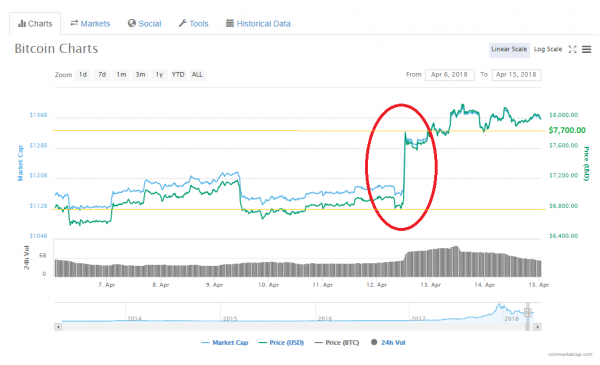Screen dimensions: 600x365
Task: Toggle Price (USD) series in legend
Action: point(282,342)
